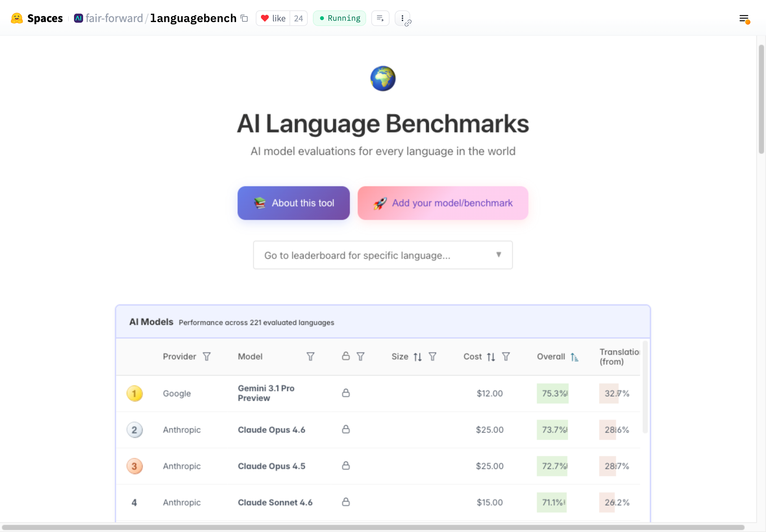
Task: Click Google provider cell
Action: [x=177, y=393]
